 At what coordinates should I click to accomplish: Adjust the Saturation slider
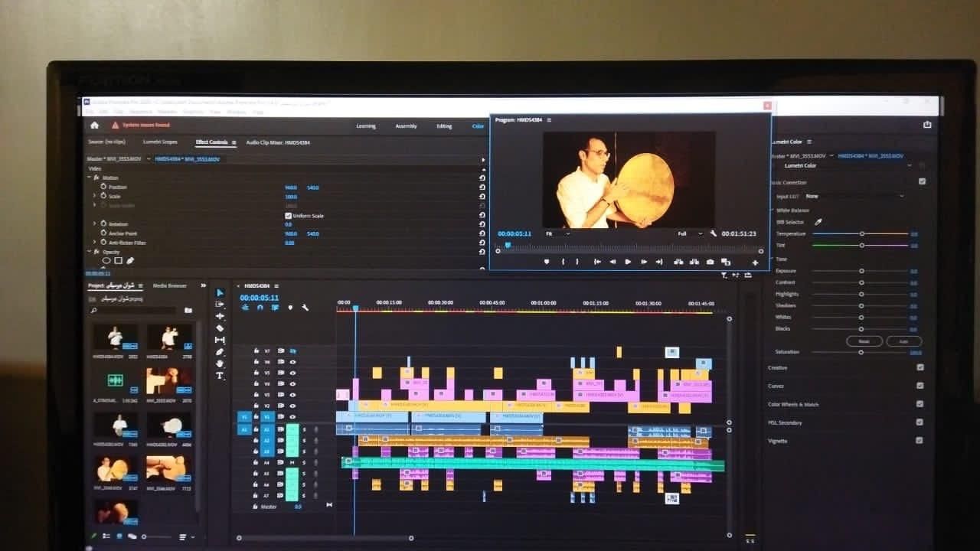coord(860,352)
